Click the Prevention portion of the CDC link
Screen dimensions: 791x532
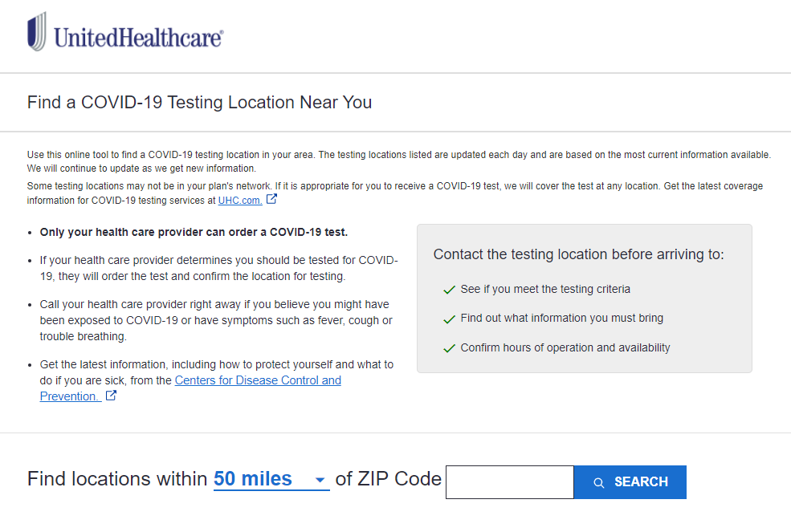click(x=69, y=396)
